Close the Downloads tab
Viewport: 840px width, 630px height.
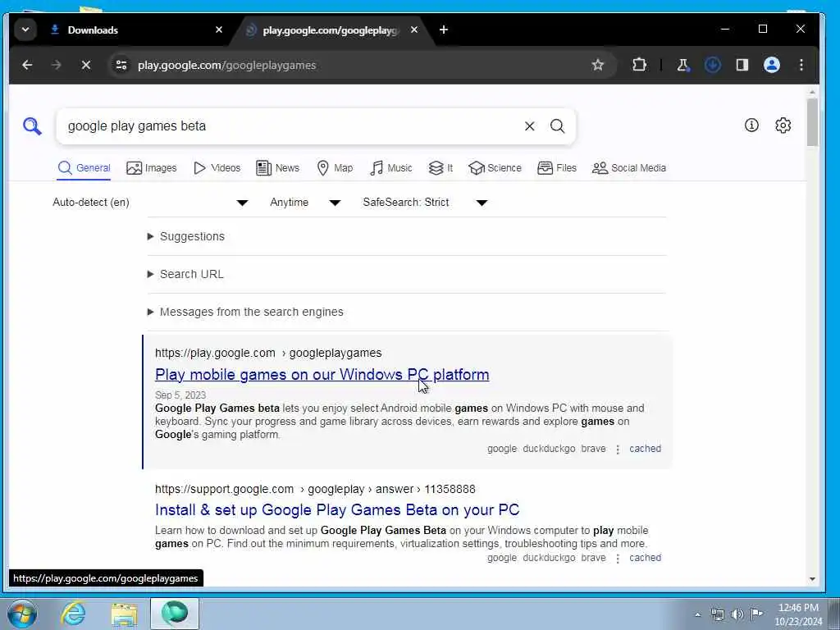click(218, 30)
